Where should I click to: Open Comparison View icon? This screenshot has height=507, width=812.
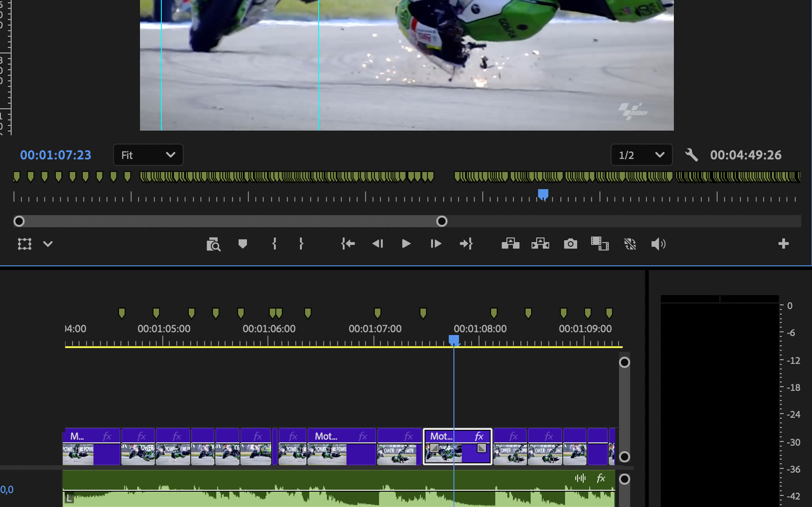pyautogui.click(x=600, y=244)
